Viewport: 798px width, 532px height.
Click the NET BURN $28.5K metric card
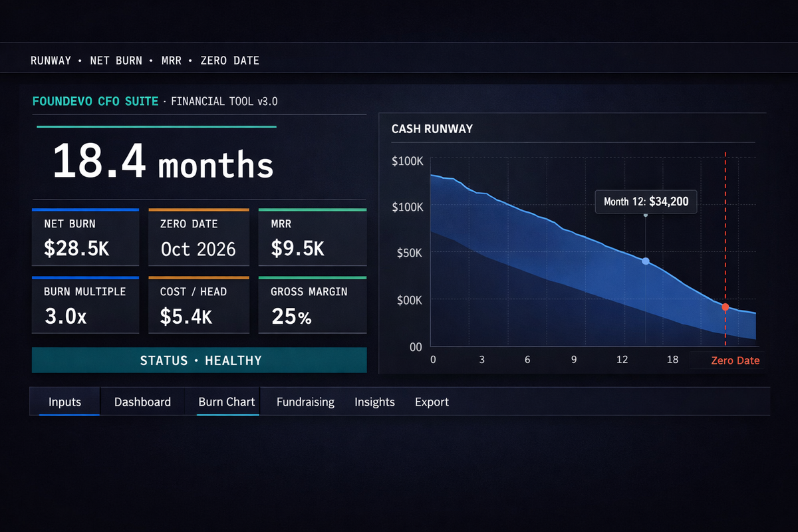85,237
